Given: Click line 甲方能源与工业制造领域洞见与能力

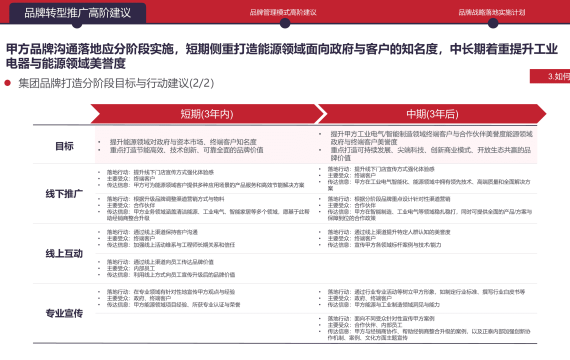Looking at the screenshot, I should point(384,304).
